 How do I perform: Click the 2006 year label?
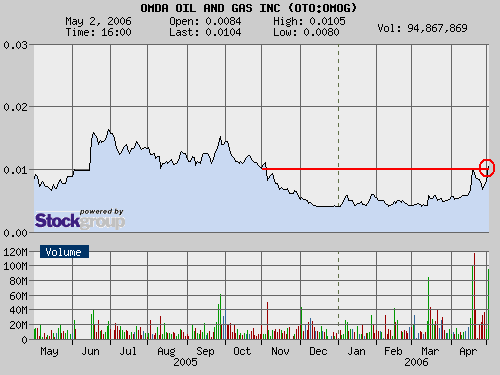416,362
